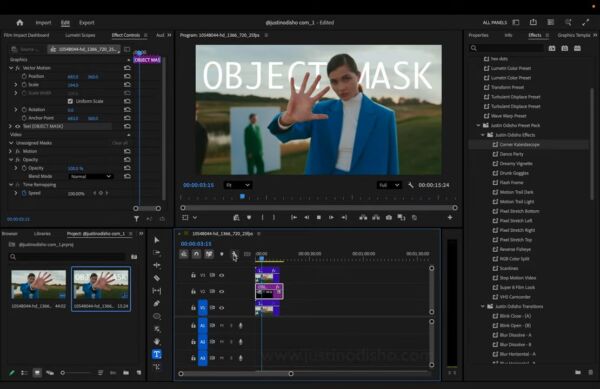This screenshot has width=600, height=389.
Task: Select the Hand tool
Action: click(x=157, y=341)
